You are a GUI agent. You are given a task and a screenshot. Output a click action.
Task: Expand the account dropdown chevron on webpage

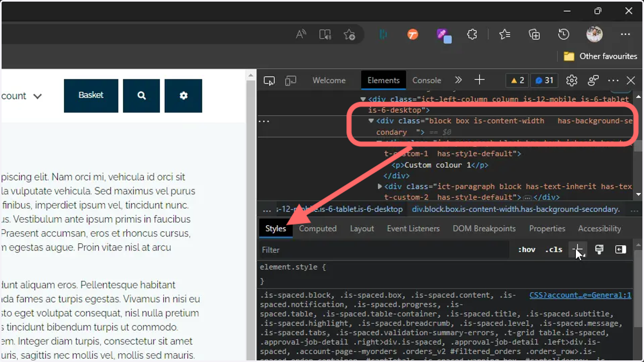pos(38,97)
